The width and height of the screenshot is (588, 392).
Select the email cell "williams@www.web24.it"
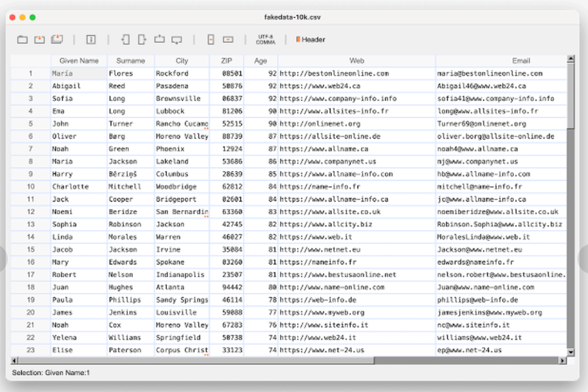[x=502, y=338]
